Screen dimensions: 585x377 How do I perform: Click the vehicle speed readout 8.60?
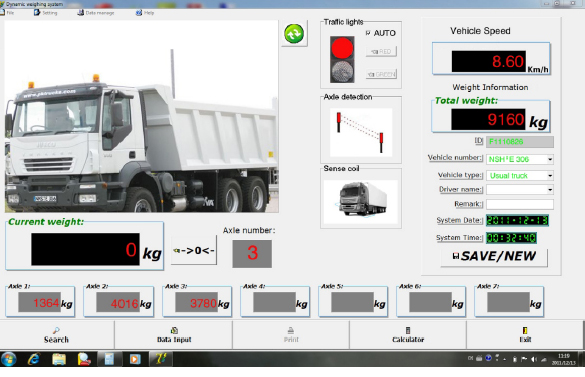click(x=489, y=62)
